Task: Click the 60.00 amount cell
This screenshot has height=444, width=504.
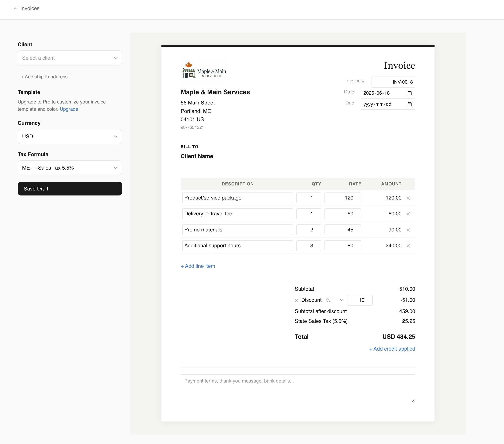Action: (395, 214)
